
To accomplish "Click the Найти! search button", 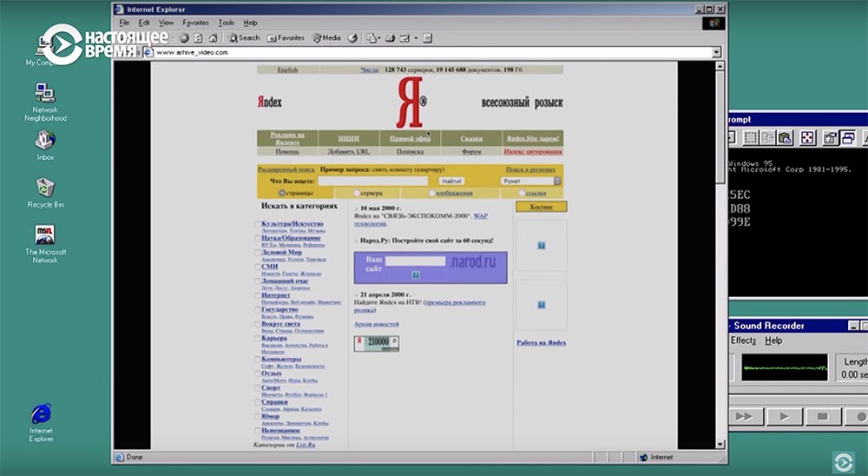I will pyautogui.click(x=451, y=182).
